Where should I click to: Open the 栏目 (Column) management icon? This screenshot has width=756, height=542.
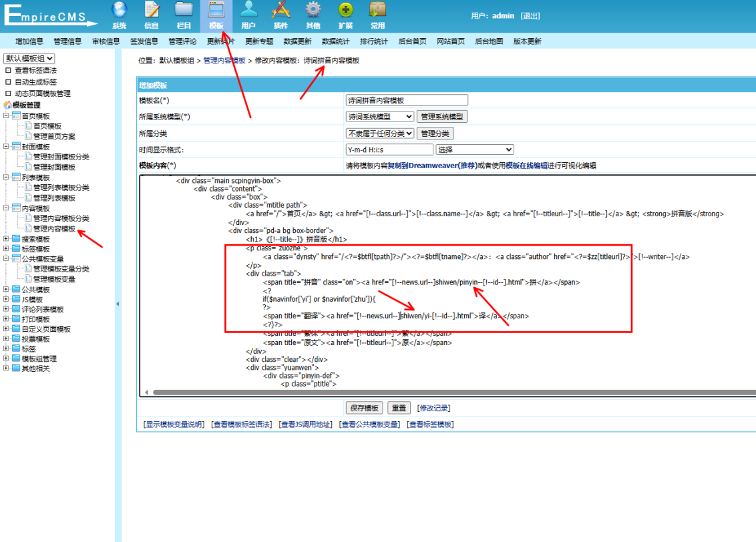(x=183, y=13)
